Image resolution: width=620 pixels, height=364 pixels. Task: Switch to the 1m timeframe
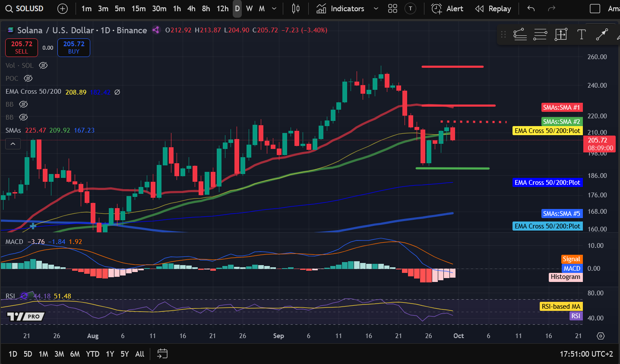point(86,9)
